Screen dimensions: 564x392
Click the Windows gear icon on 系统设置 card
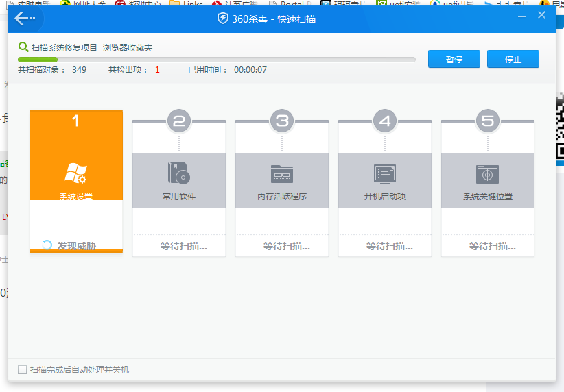pyautogui.click(x=76, y=173)
